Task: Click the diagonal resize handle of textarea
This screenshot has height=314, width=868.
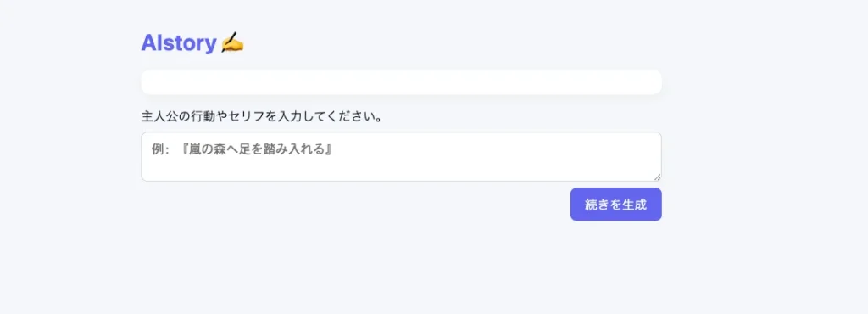Action: [657, 177]
